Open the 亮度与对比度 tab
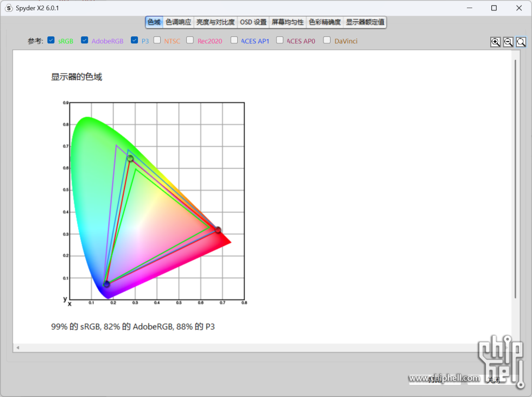532x397 pixels. coord(216,22)
